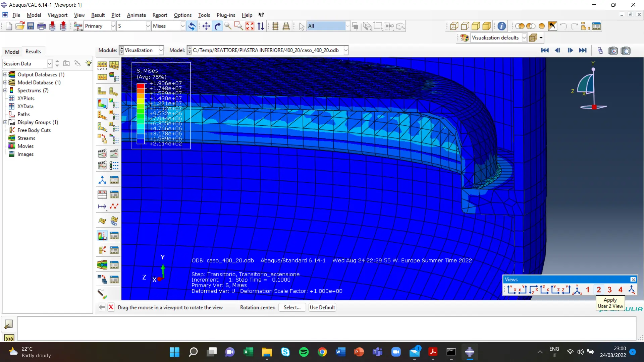Click the red color in Mises legend
Viewport: 644px width, 362px height.
pyautogui.click(x=141, y=86)
